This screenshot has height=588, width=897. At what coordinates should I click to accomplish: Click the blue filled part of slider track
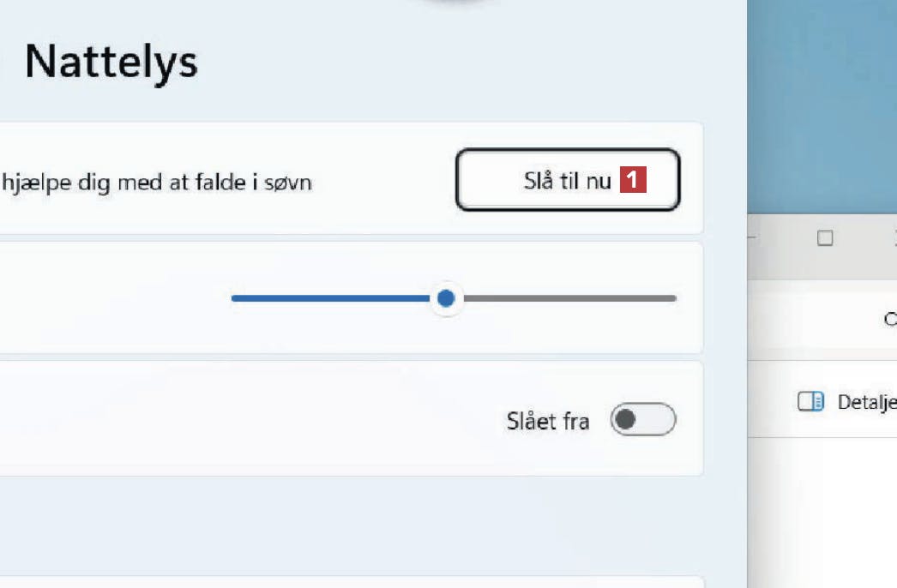point(331,298)
